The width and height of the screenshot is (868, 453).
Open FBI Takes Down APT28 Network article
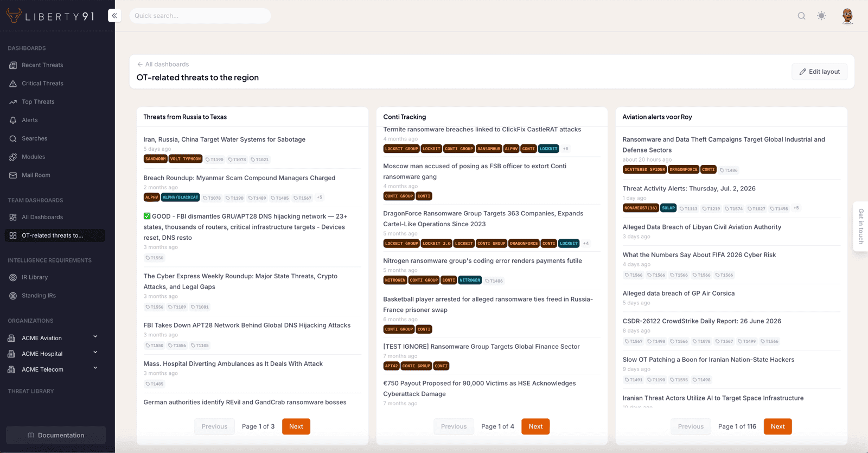[247, 326]
